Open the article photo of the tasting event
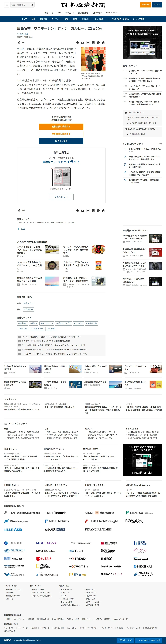This screenshot has width=166, height=644. pos(93,59)
